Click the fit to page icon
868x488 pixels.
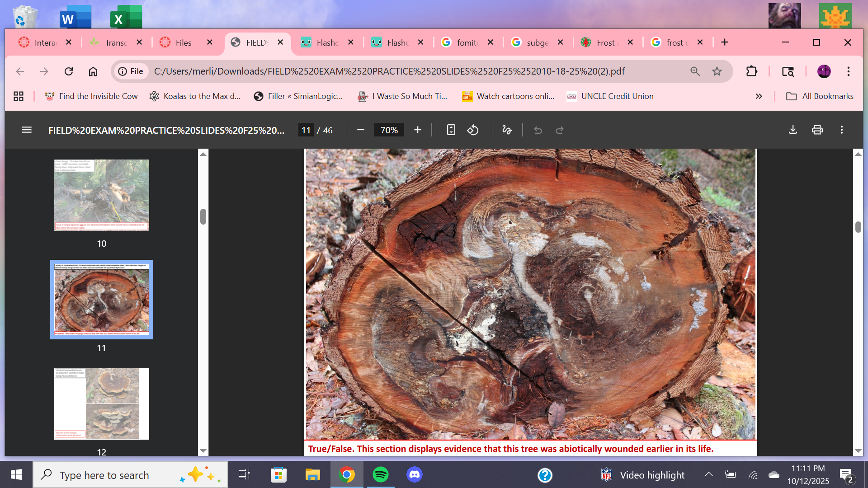pyautogui.click(x=451, y=130)
